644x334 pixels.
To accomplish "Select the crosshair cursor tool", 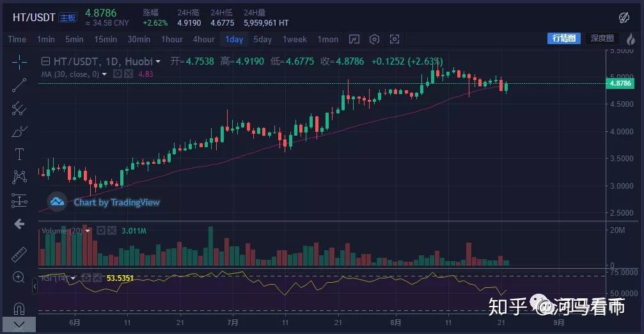I will point(19,63).
